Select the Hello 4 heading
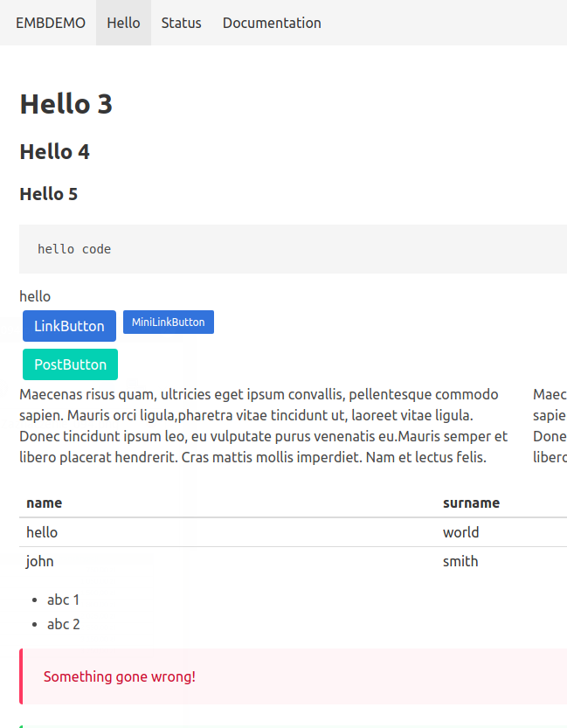The height and width of the screenshot is (728, 567). (55, 152)
